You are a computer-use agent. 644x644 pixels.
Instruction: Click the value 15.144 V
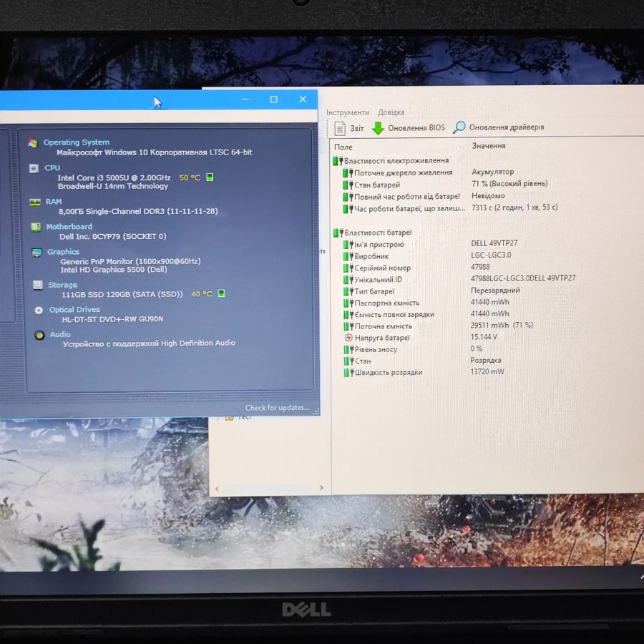pos(484,337)
